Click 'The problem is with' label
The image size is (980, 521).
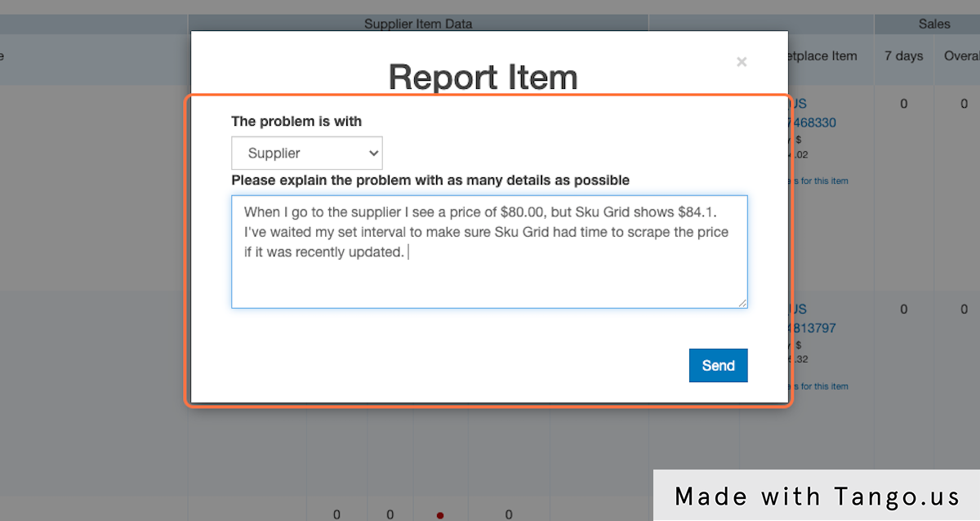[296, 121]
